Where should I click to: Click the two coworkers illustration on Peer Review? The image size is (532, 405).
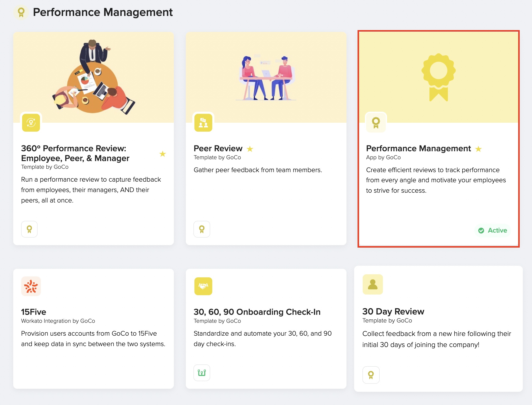[x=266, y=77]
